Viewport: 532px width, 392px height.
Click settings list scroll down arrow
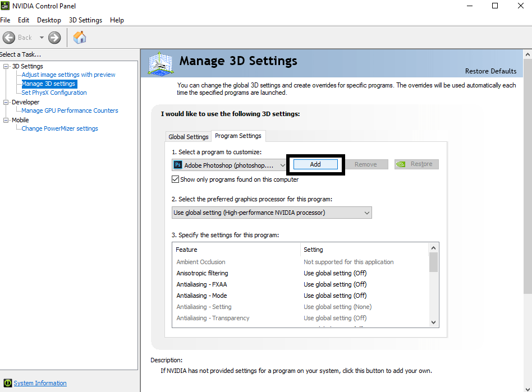coord(433,322)
